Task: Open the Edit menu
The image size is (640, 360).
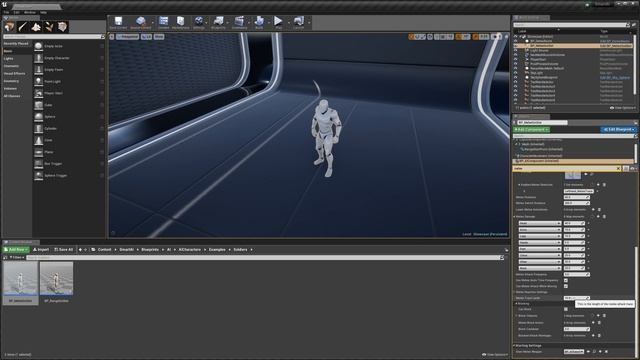Action: pos(16,12)
